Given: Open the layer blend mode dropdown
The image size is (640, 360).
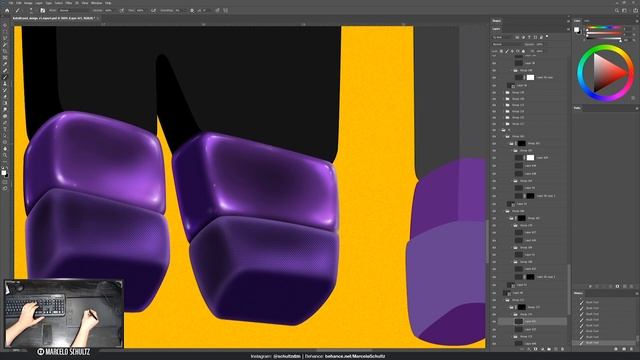Looking at the screenshot, I should (507, 44).
